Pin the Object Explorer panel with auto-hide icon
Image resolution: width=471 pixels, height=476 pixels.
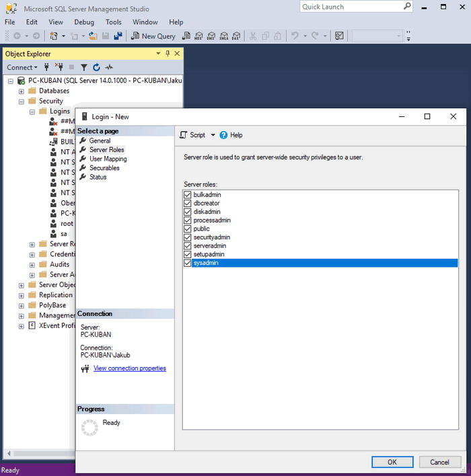(168, 54)
